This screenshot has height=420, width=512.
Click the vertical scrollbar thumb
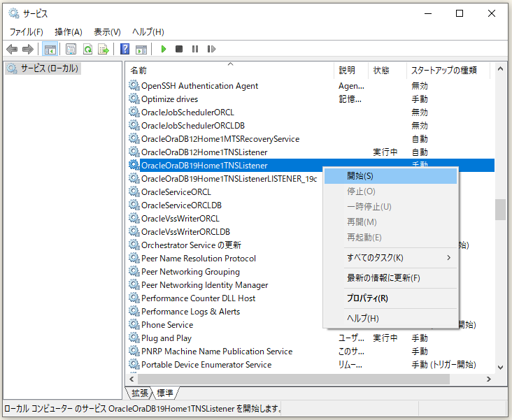point(500,210)
